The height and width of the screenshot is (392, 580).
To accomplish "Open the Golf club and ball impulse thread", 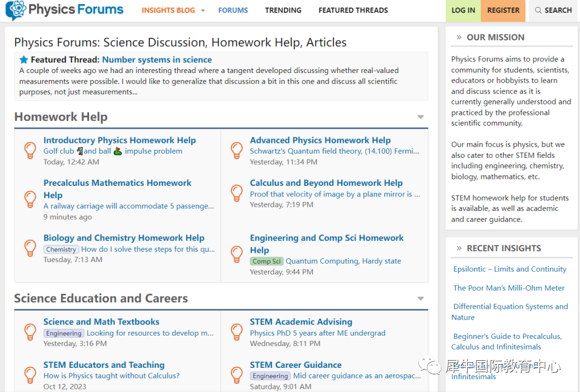I will 113,151.
